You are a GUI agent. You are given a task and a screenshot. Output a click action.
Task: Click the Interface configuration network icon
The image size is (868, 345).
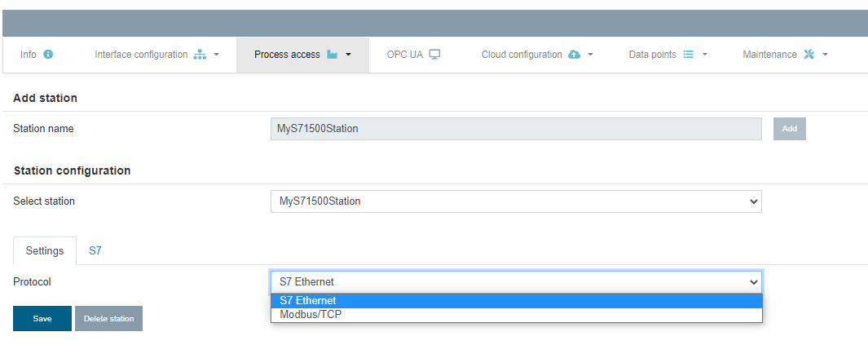pyautogui.click(x=200, y=55)
